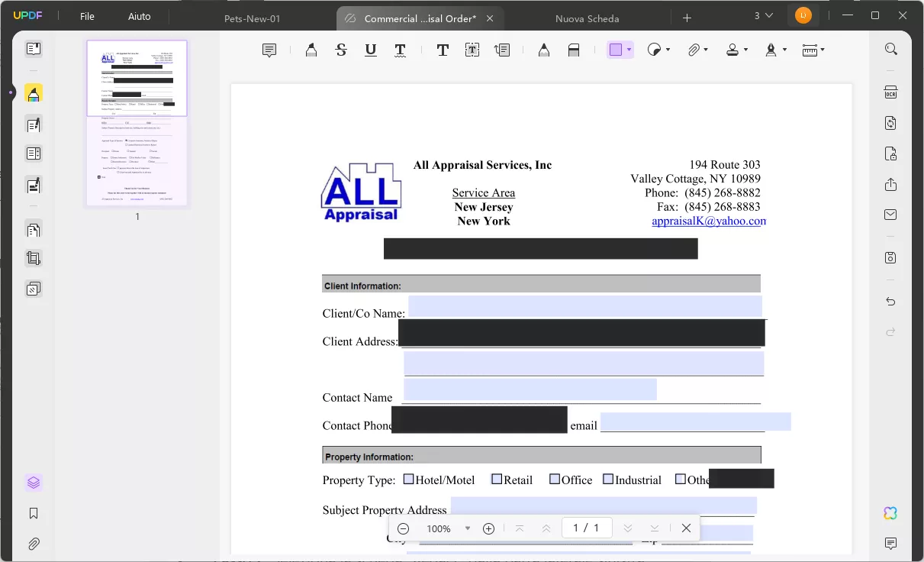
Task: Expand the attachment tool options arrow
Action: coord(706,50)
